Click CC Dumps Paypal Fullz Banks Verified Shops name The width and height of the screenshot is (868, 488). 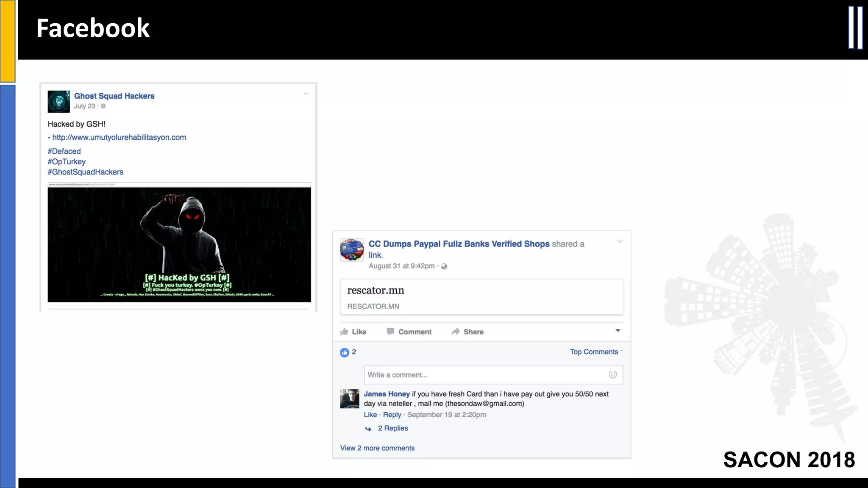coord(459,244)
